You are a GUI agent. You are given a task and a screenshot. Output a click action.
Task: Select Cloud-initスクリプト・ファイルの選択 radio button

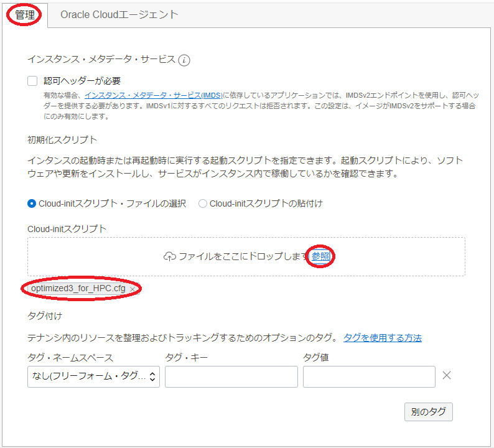click(32, 203)
